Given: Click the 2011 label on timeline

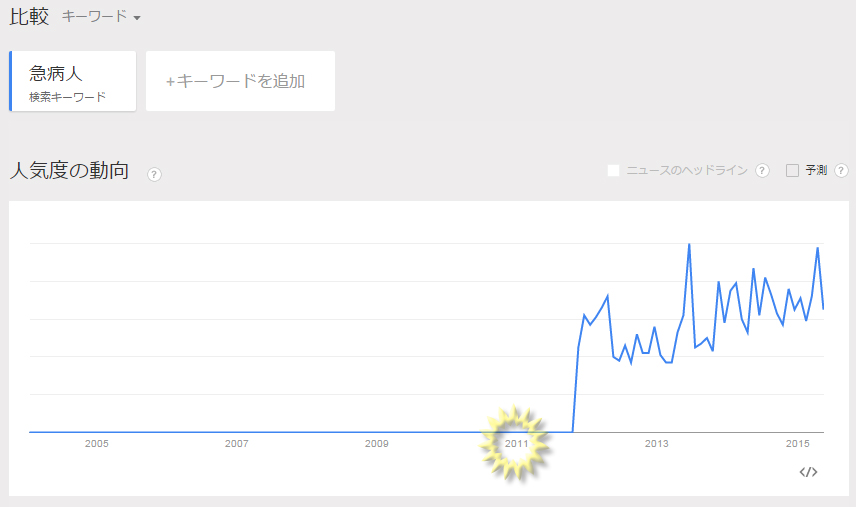Looking at the screenshot, I should 516,443.
